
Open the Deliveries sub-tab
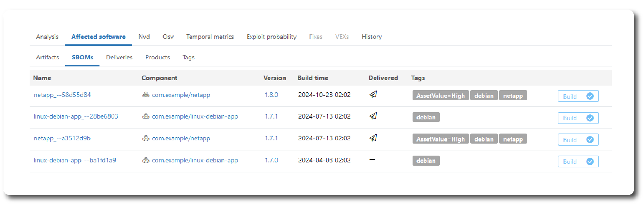tap(119, 57)
